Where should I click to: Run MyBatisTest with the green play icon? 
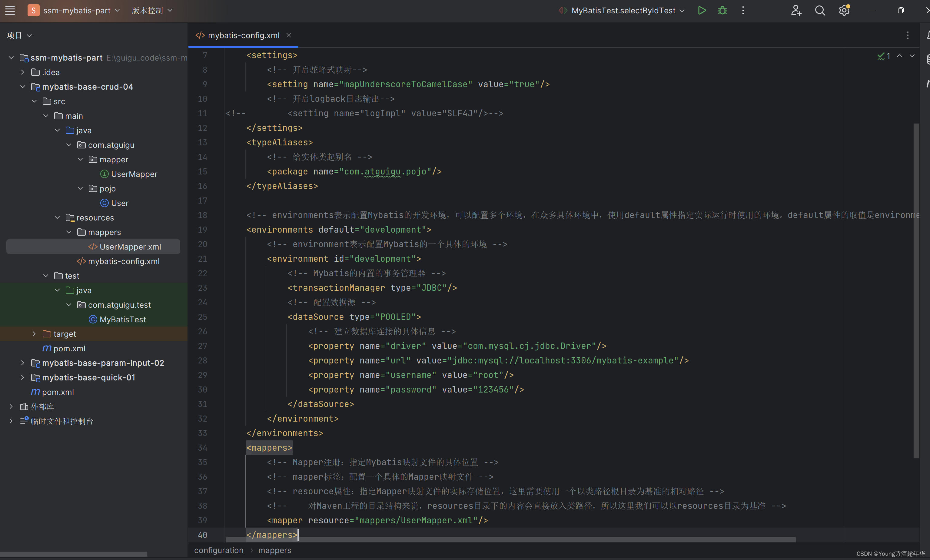coord(702,11)
